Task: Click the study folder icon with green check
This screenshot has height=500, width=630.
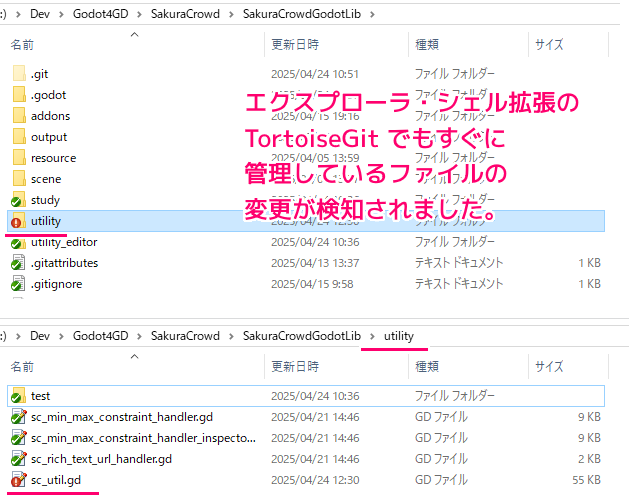Action: point(18,200)
